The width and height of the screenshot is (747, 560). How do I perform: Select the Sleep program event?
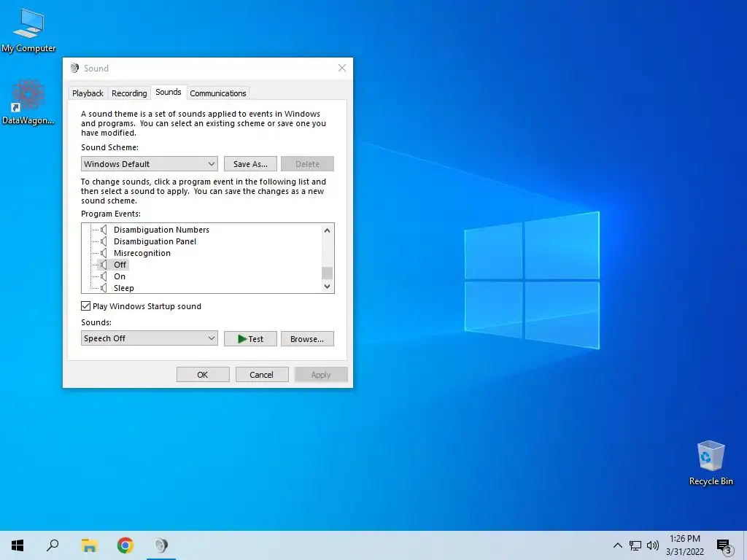click(124, 288)
